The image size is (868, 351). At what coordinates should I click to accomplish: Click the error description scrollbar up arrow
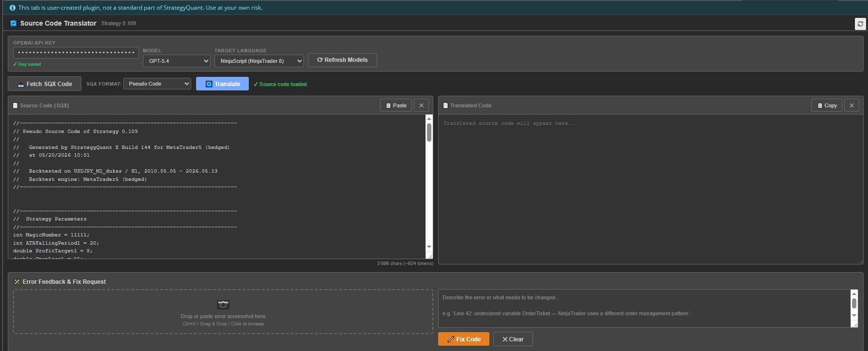(x=854, y=293)
